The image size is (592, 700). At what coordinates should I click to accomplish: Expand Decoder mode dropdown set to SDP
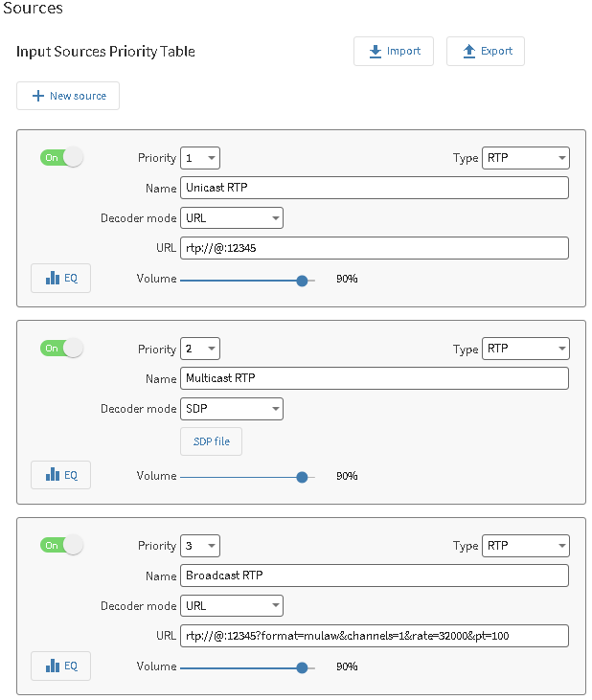(232, 409)
